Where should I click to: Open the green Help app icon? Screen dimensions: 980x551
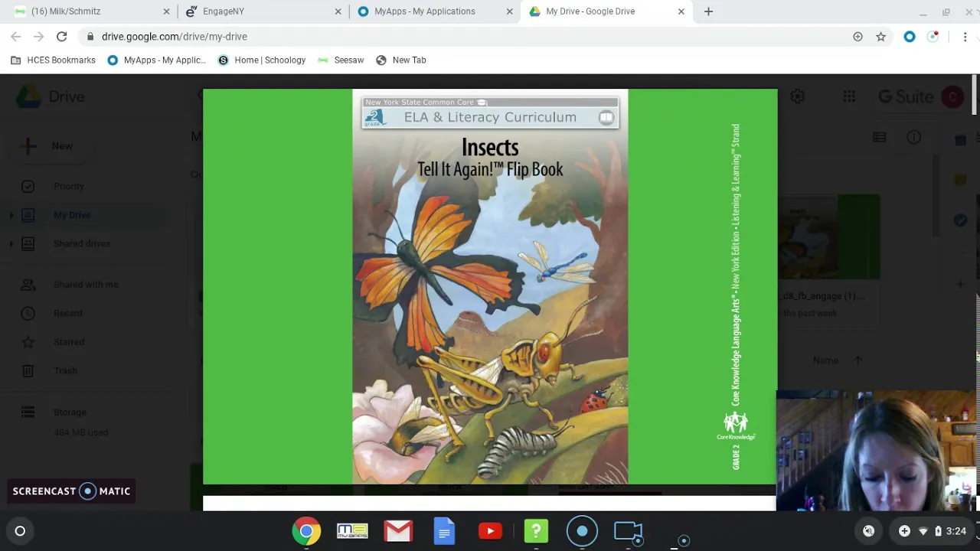536,531
